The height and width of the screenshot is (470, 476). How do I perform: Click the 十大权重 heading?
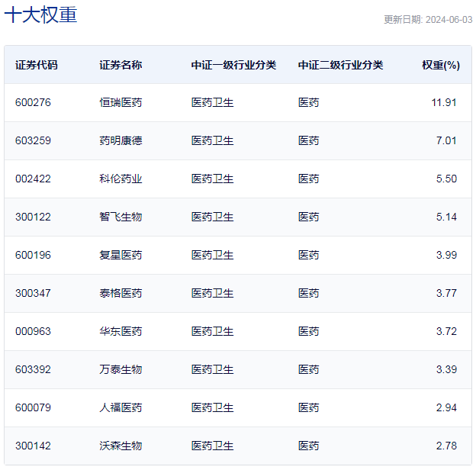click(x=40, y=14)
